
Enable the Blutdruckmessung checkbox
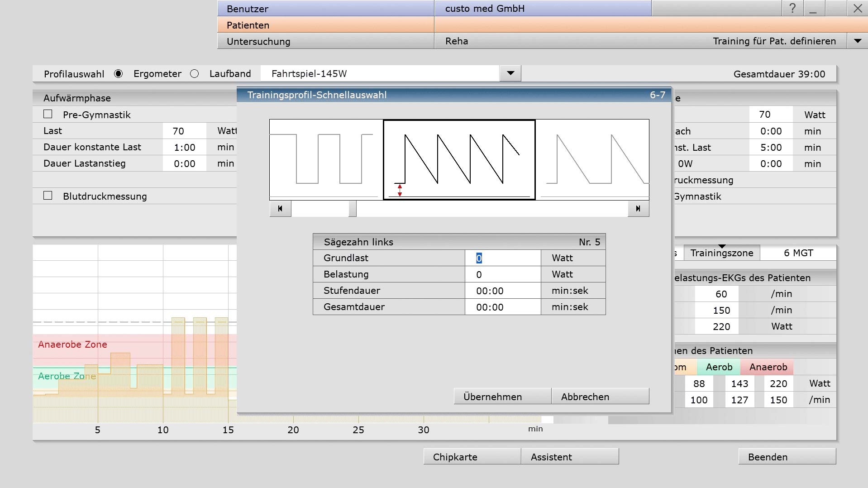coord(48,196)
